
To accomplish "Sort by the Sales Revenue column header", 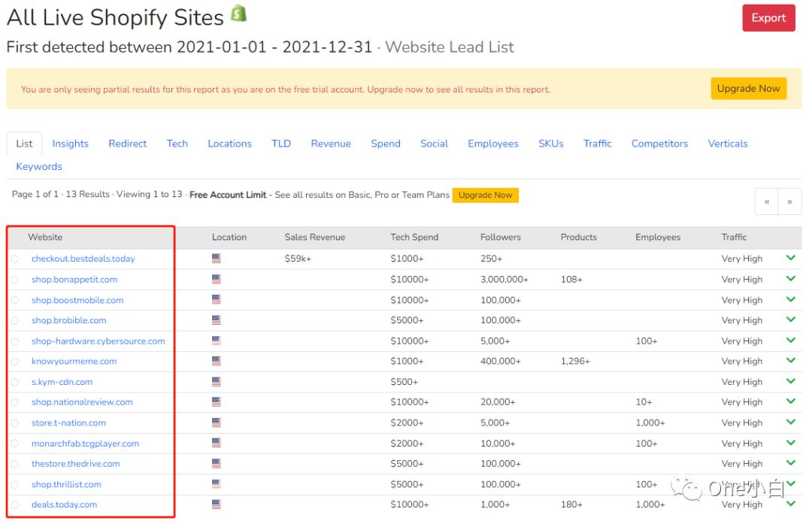I will tap(314, 237).
